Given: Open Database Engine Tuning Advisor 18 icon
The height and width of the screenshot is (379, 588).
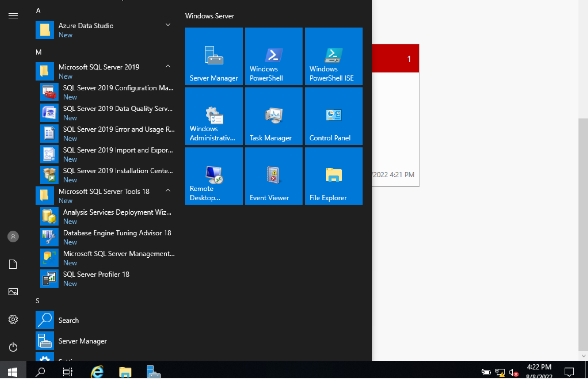Looking at the screenshot, I should [49, 237].
